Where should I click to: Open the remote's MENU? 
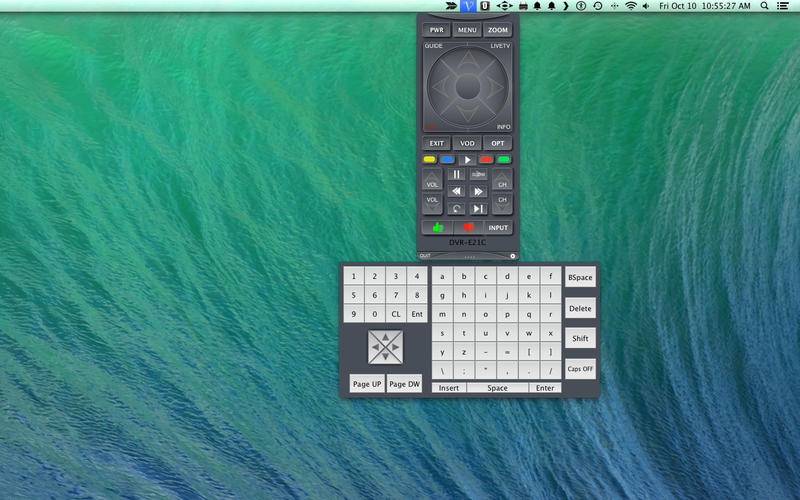(467, 30)
